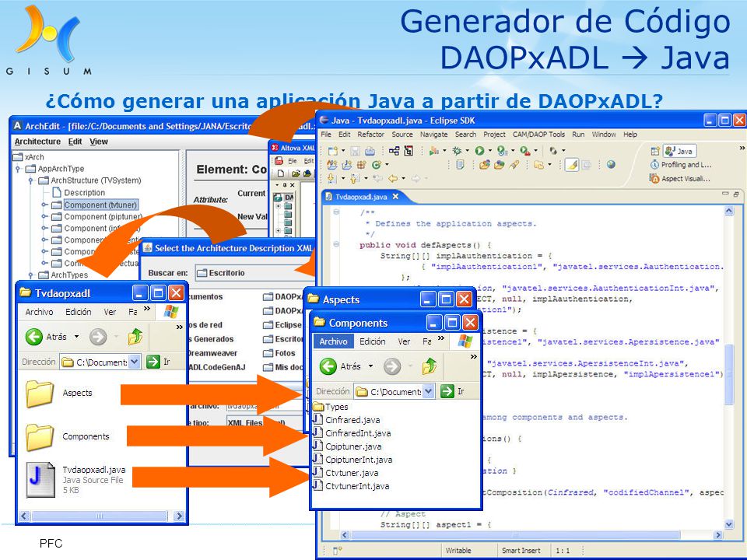
Task: Click Escritorio location box in file dialog
Action: click(x=255, y=273)
